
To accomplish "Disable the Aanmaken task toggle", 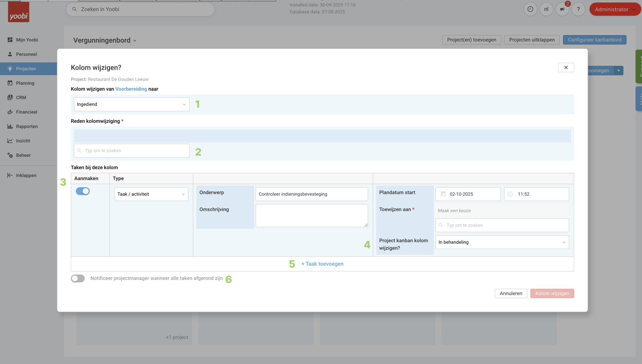I will [83, 191].
